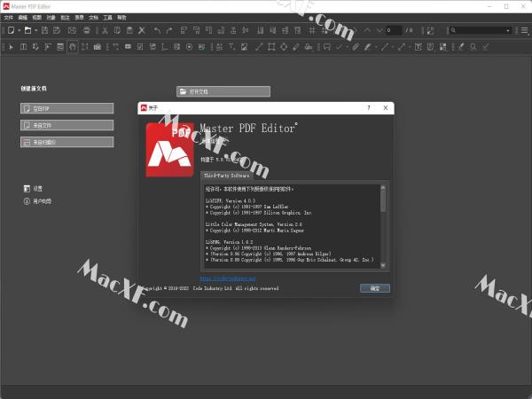Click the 来自扫描仪 button
The image size is (532, 399).
[66, 142]
